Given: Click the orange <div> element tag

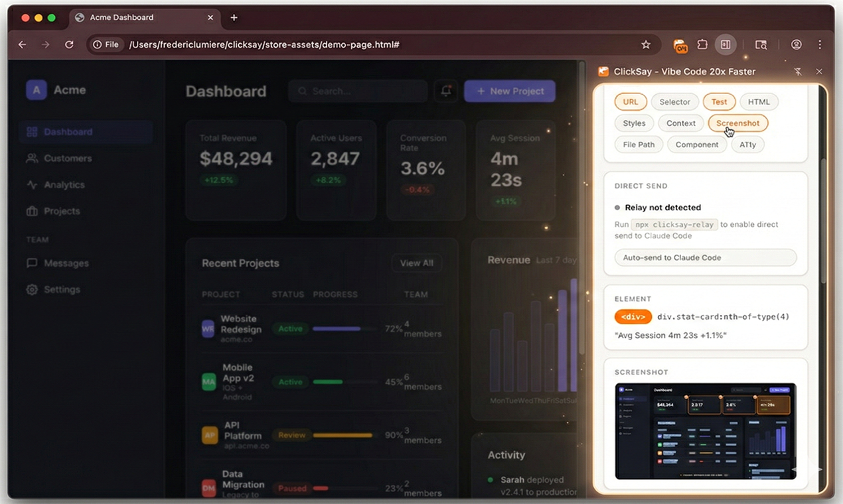Looking at the screenshot, I should 633,317.
